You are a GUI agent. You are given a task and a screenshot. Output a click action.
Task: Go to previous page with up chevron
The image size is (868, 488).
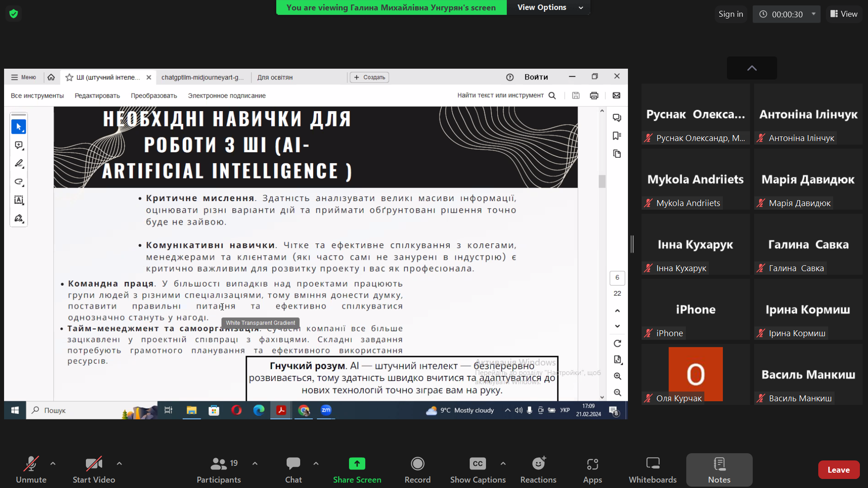[617, 310]
